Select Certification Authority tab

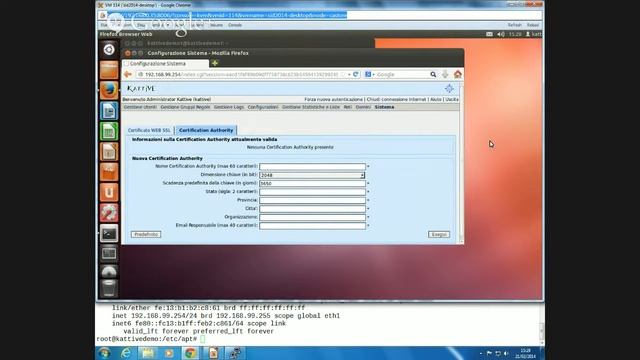pyautogui.click(x=206, y=130)
